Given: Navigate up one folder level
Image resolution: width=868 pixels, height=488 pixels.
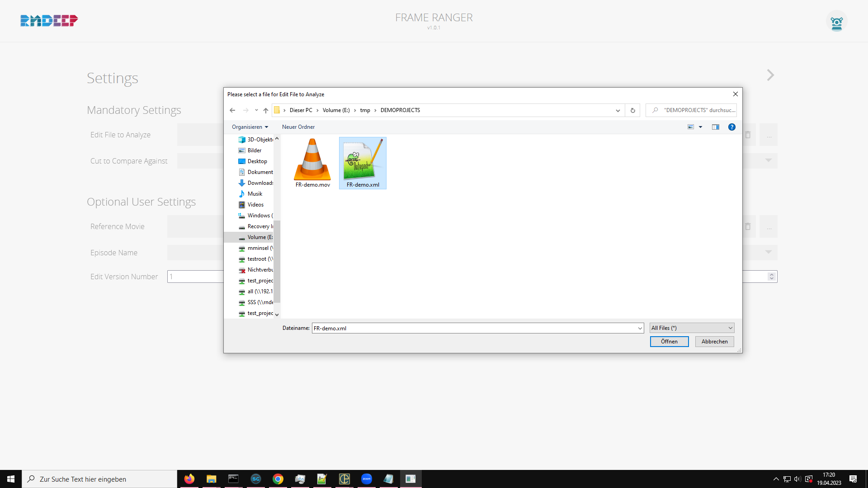Looking at the screenshot, I should [x=266, y=110].
